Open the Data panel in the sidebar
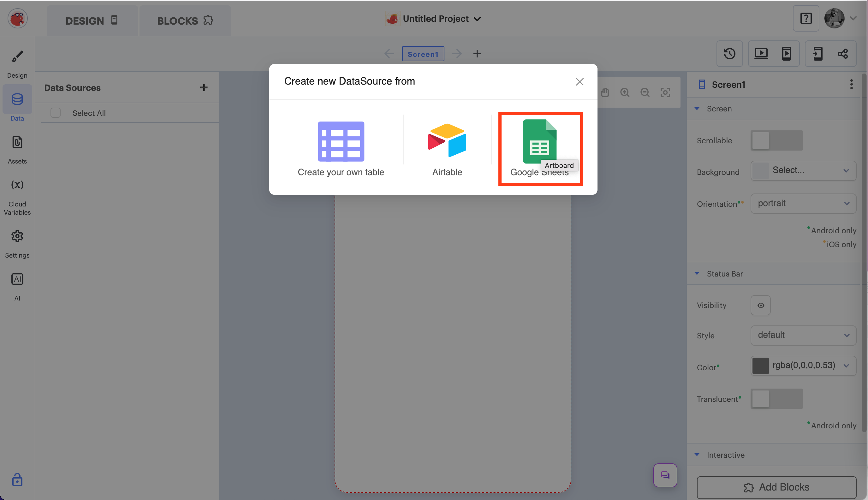This screenshot has height=500, width=868. [17, 105]
